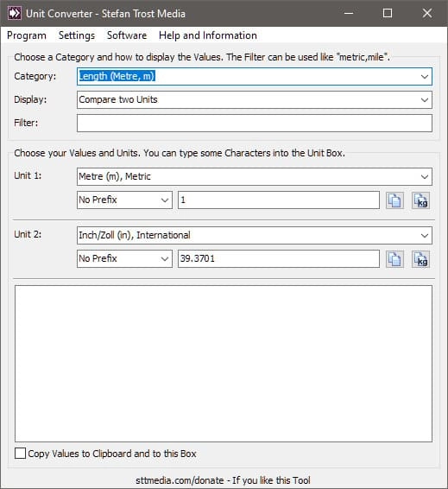Image resolution: width=448 pixels, height=489 pixels.
Task: Click the Unit 2 copy value icon
Action: pos(394,259)
